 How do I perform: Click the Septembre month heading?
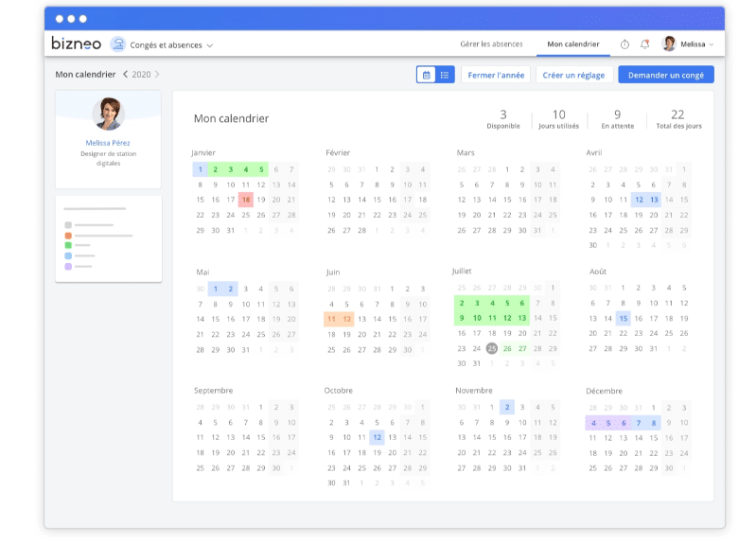tap(214, 391)
